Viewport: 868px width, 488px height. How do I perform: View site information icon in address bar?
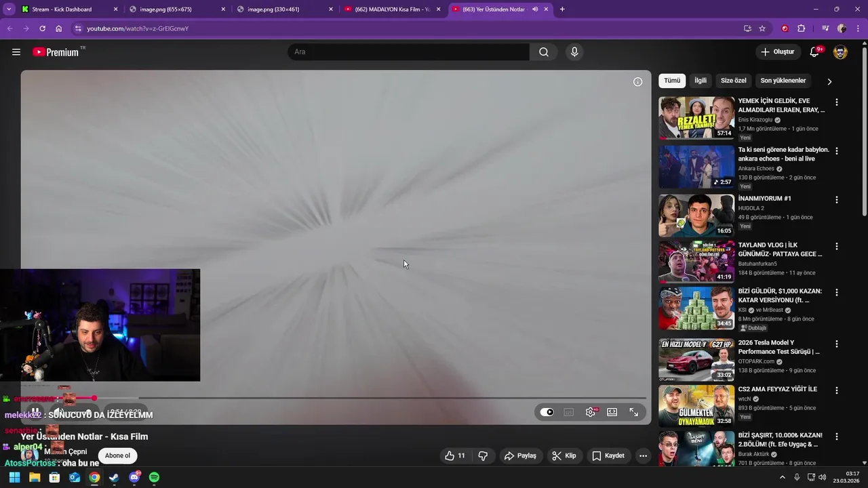pyautogui.click(x=78, y=28)
